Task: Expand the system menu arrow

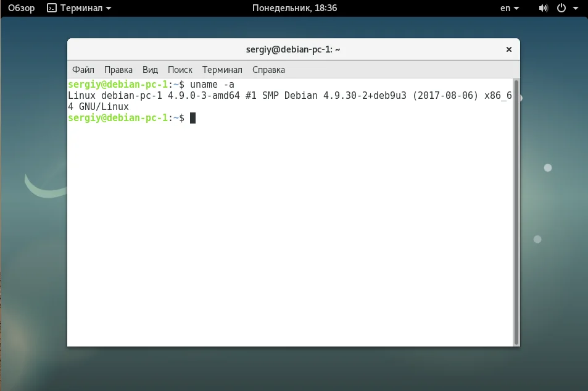Action: tap(576, 8)
